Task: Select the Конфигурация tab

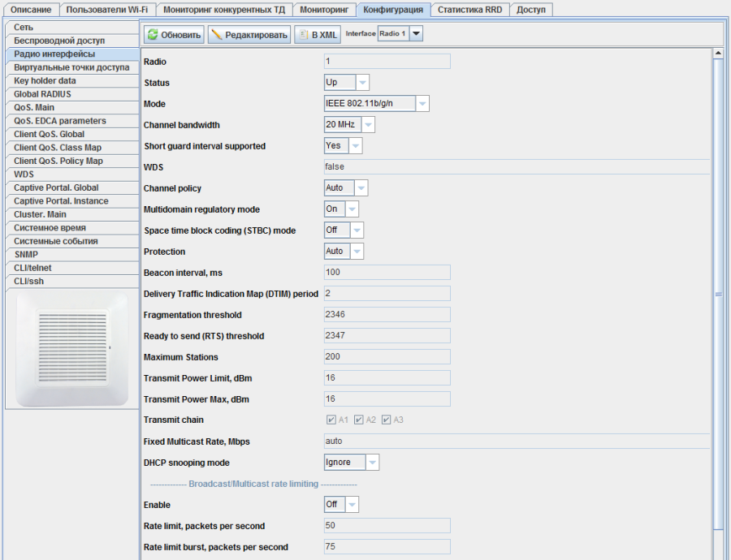Action: point(393,9)
